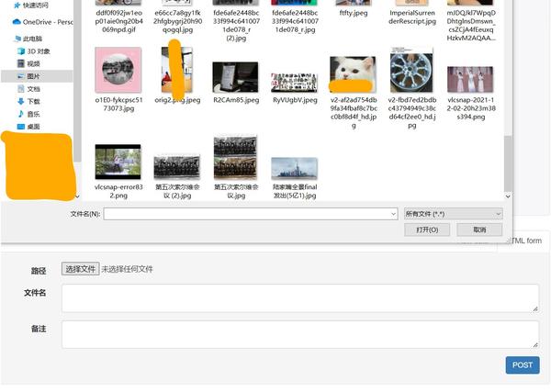Select white cat v2-af2ad754db image thumbnail
Image resolution: width=551 pixels, height=392 pixels.
353,74
